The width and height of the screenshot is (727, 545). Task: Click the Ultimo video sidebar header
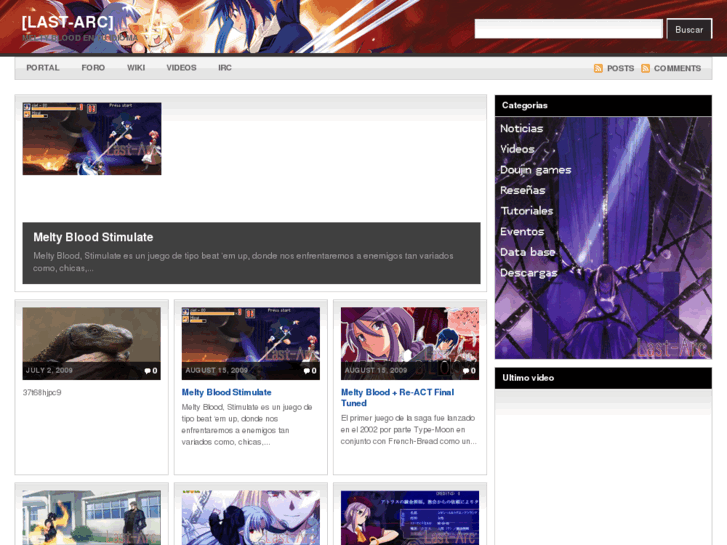(603, 378)
